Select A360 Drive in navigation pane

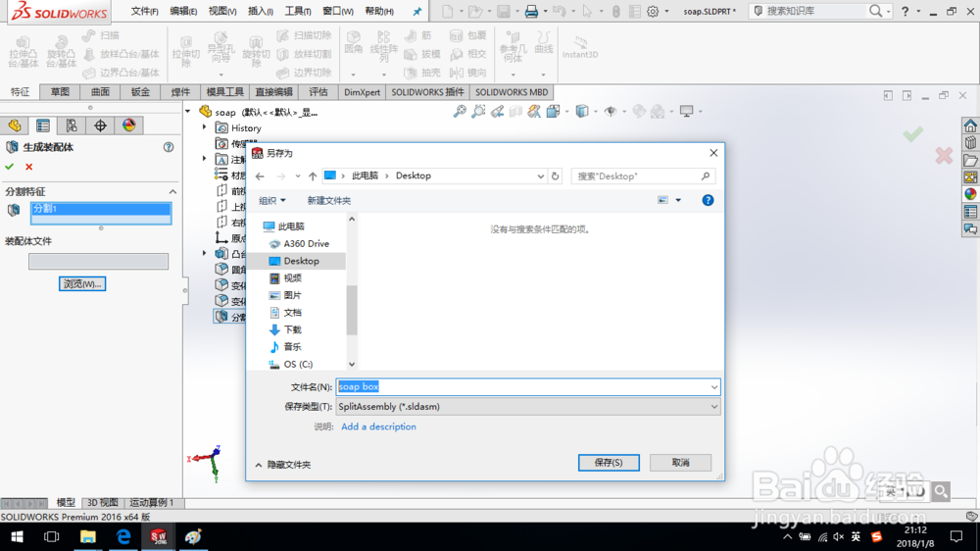[x=306, y=244]
